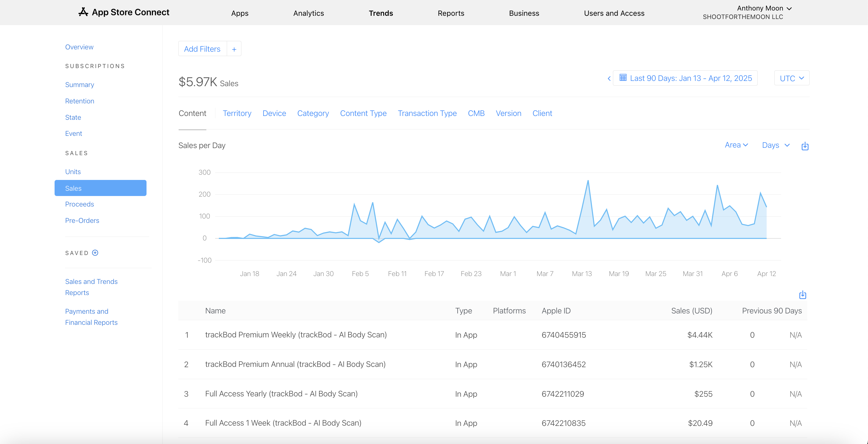Viewport: 868px width, 444px height.
Task: Click the $1.25K sales value
Action: [700, 365]
